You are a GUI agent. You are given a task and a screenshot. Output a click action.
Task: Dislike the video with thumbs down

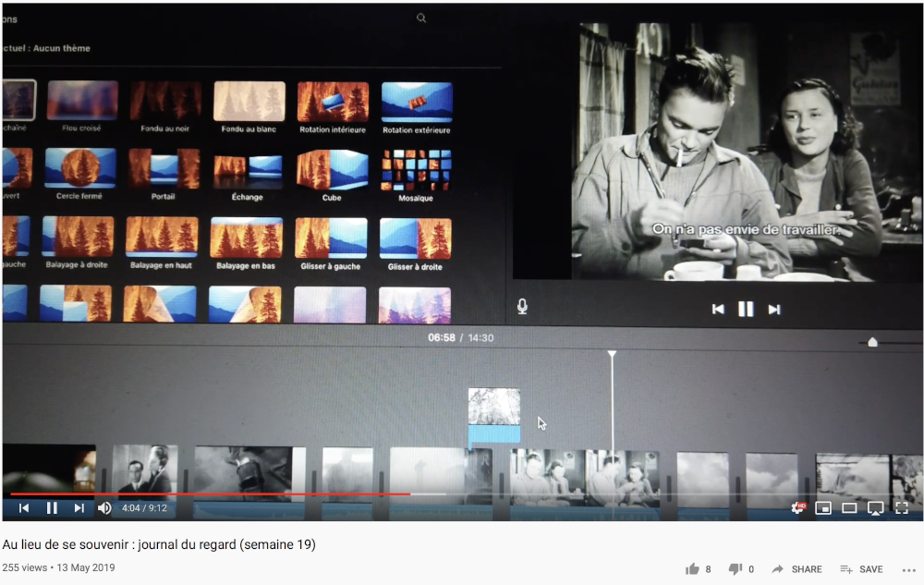point(736,569)
